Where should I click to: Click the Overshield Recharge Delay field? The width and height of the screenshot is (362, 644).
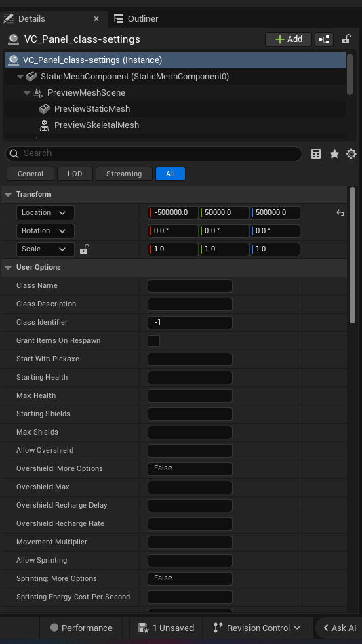point(190,506)
